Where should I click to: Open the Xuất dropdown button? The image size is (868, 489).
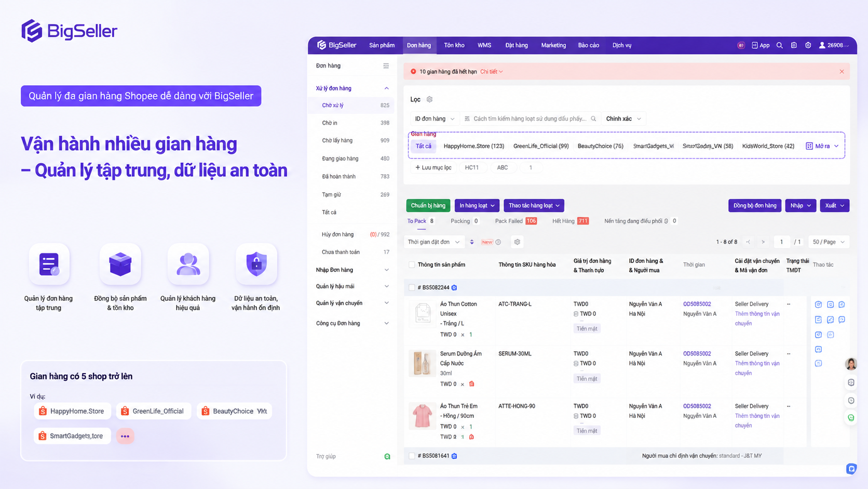[835, 205]
